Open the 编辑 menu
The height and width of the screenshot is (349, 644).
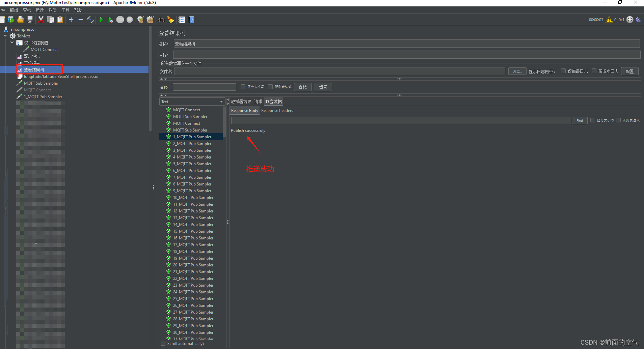(14, 10)
